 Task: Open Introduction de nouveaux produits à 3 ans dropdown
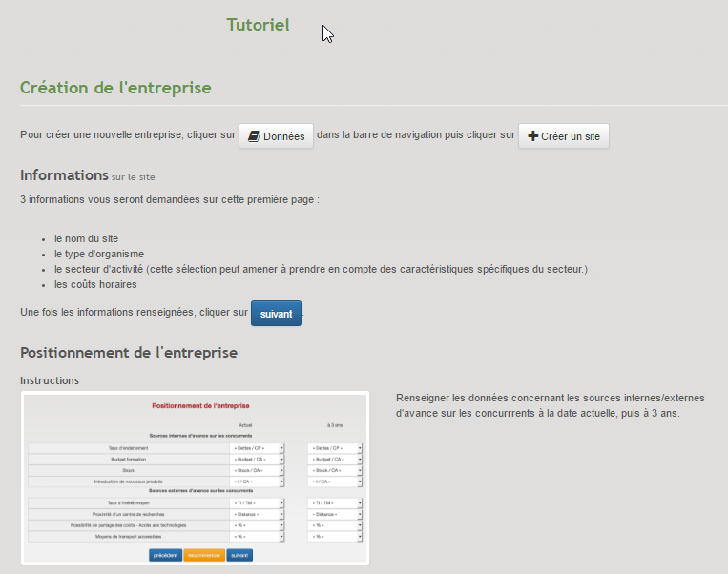[335, 482]
